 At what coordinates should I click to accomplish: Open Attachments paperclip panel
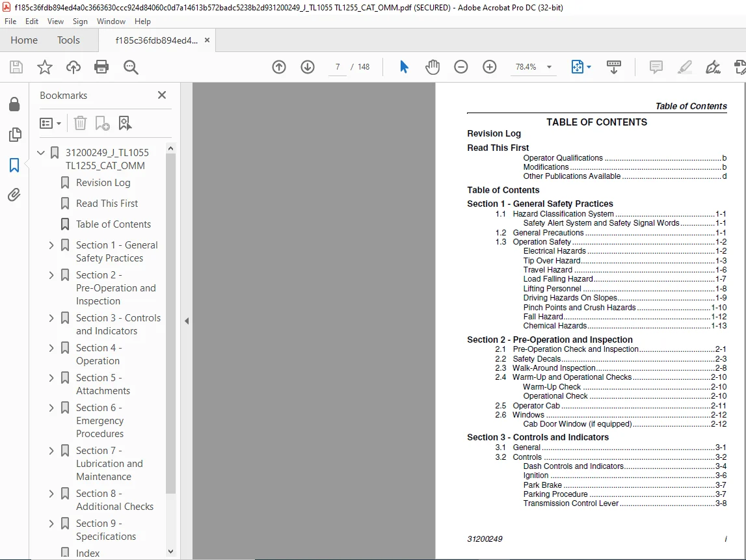point(14,195)
